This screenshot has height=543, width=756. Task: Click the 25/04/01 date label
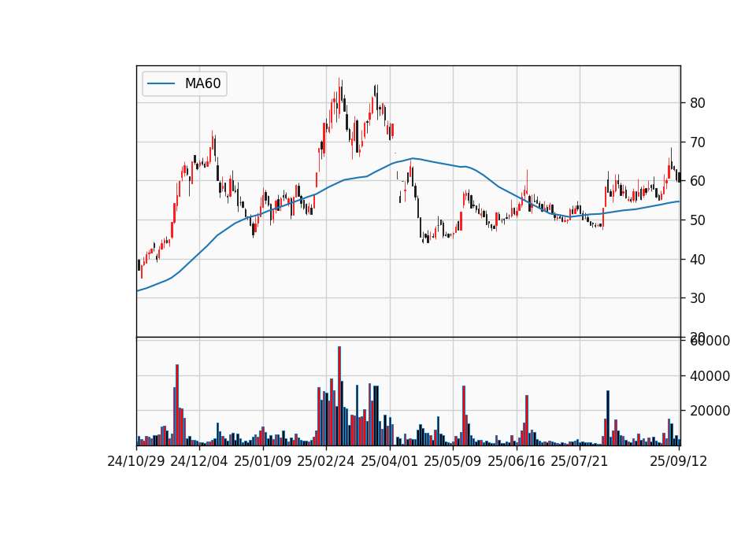[x=390, y=461]
